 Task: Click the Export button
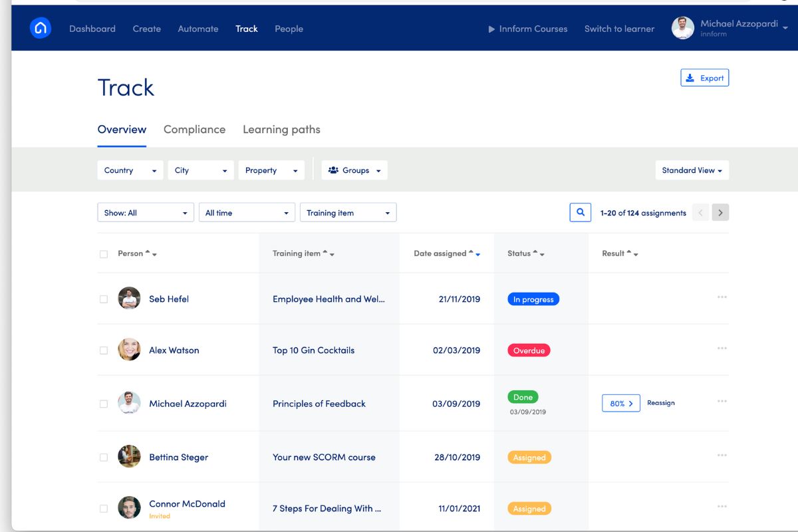click(705, 78)
